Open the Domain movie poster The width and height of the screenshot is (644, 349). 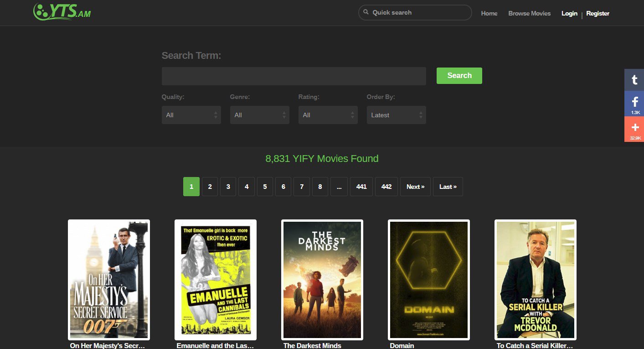click(x=429, y=280)
